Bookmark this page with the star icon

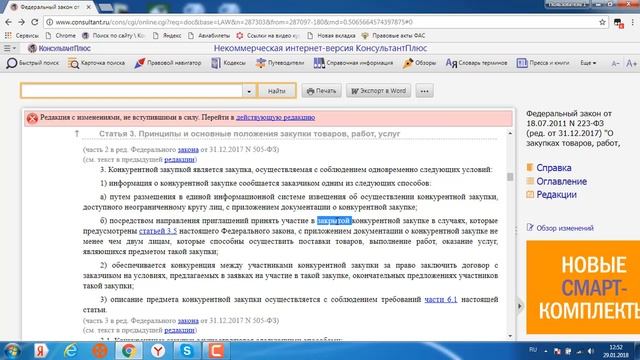(x=602, y=22)
